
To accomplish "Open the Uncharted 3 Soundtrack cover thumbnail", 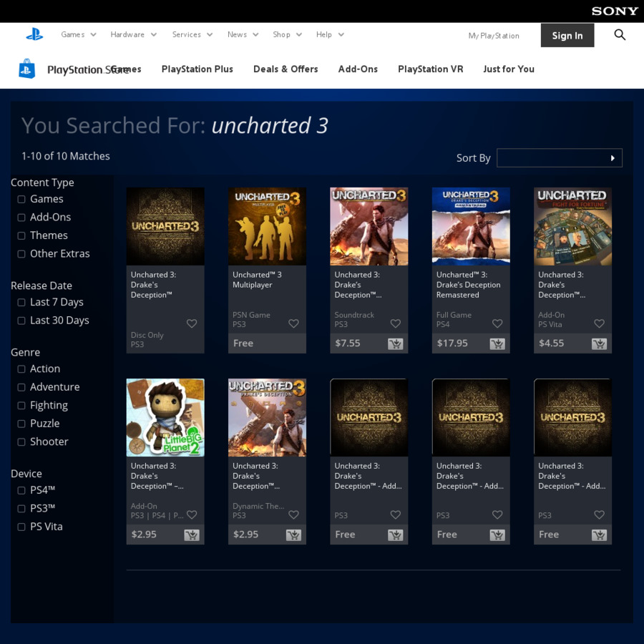I will [369, 226].
